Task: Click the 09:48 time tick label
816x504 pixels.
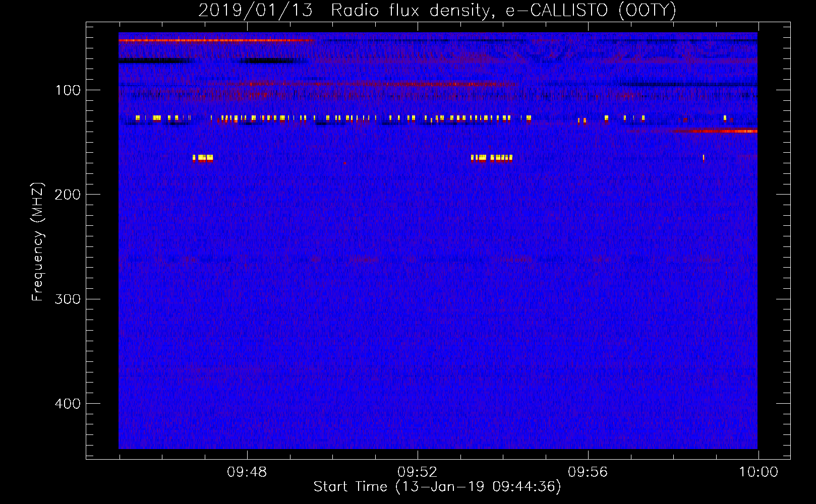Action: [x=247, y=472]
